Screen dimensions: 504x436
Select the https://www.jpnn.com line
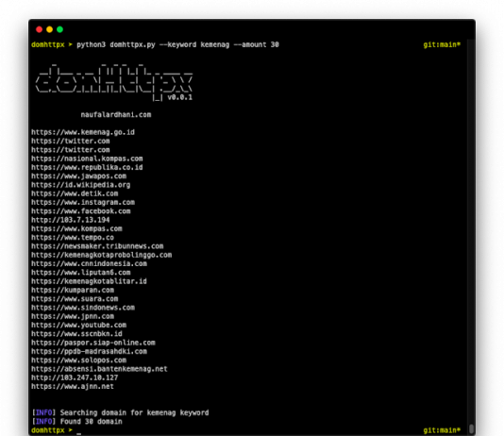tap(73, 316)
